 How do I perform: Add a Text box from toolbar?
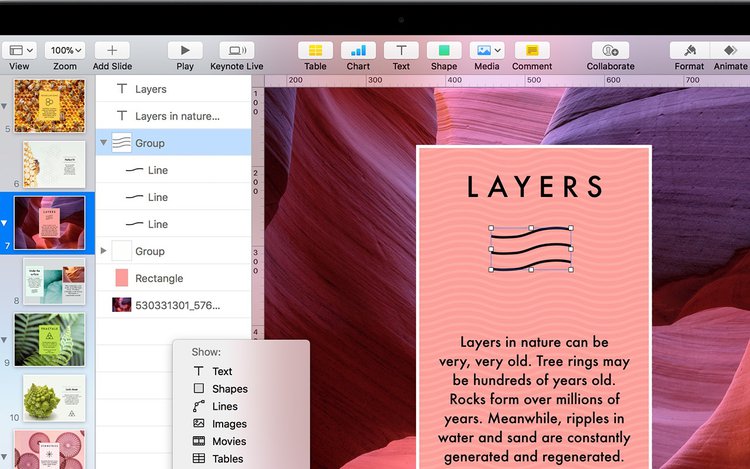(401, 50)
